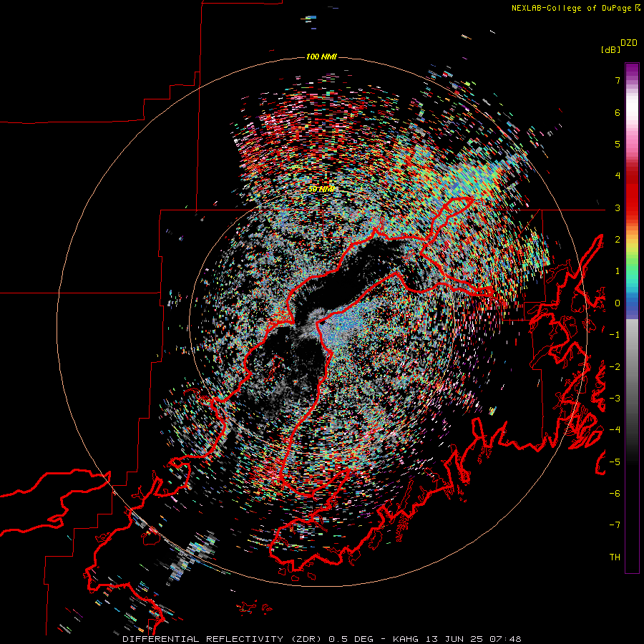Click the 1 value on the scale
This screenshot has width=644, height=644.
point(618,271)
